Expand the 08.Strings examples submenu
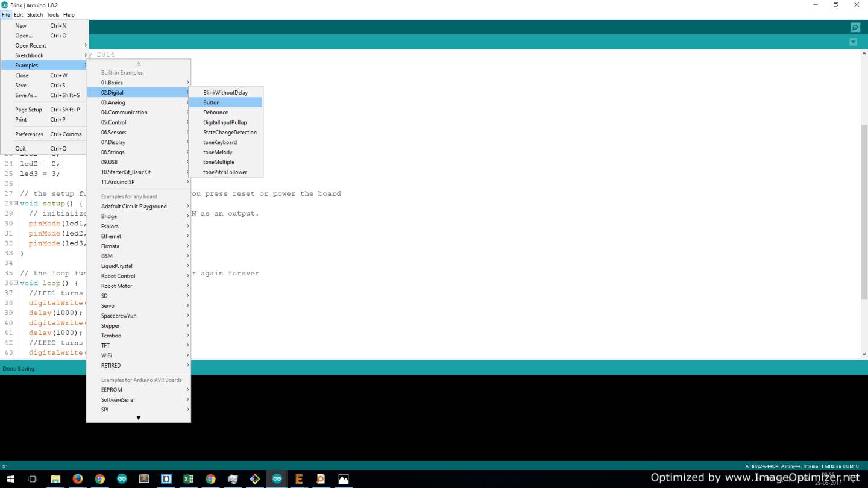868x488 pixels. point(139,152)
